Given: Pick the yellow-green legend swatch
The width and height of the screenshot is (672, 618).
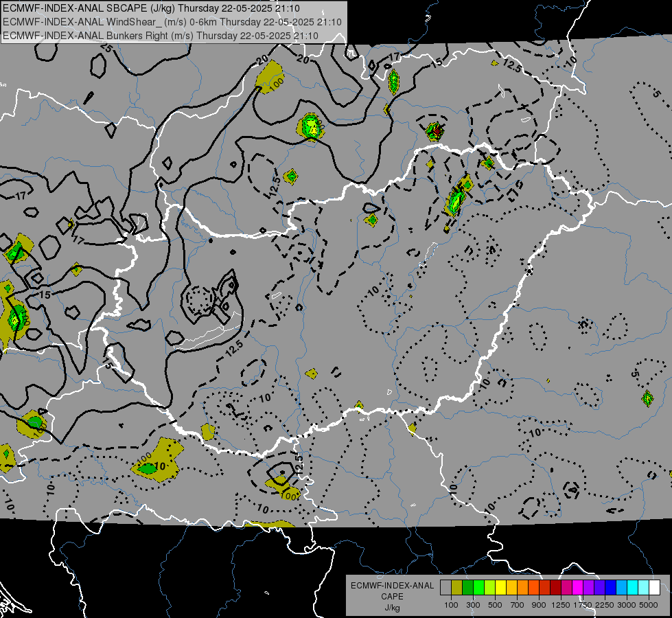Looking at the screenshot, I should (490, 588).
